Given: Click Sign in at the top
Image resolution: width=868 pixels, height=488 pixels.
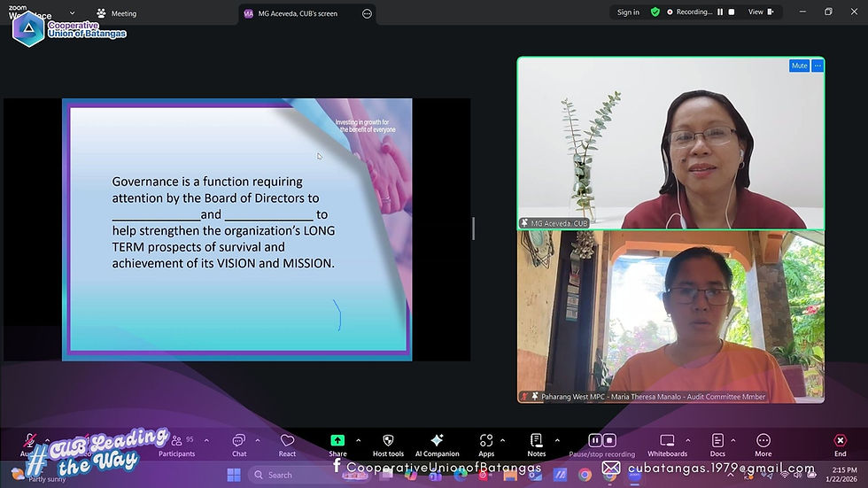Looking at the screenshot, I should pos(628,12).
